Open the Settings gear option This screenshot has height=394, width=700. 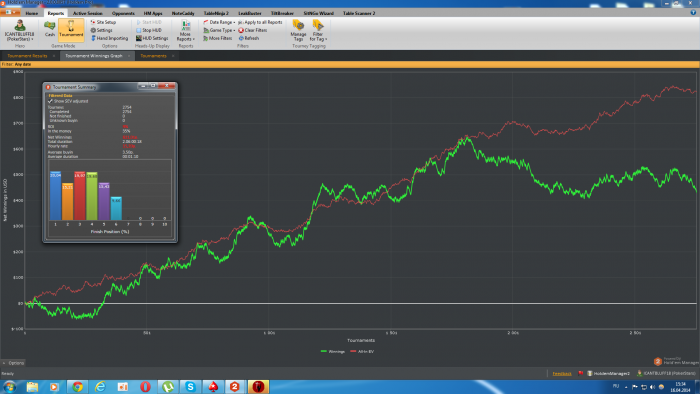(x=101, y=30)
